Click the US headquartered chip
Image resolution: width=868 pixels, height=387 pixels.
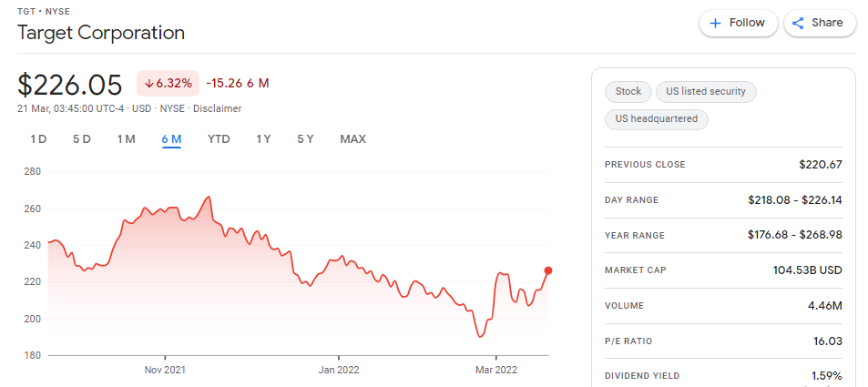tap(657, 119)
